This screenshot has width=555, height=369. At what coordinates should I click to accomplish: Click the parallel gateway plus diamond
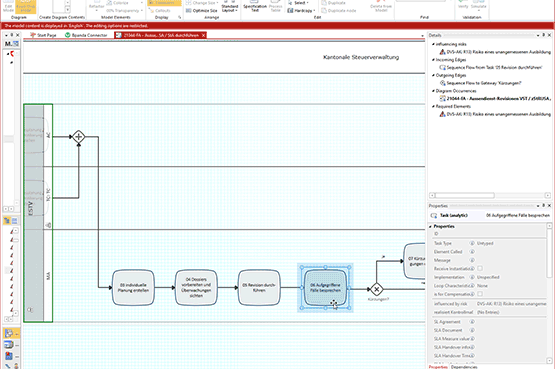pos(78,137)
